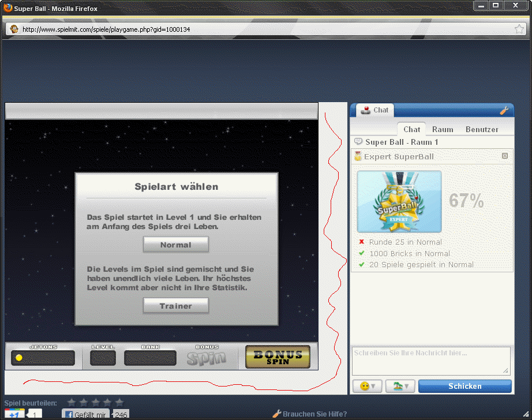
Task: Click the Facebook Gefällt mir button
Action: pyautogui.click(x=85, y=414)
